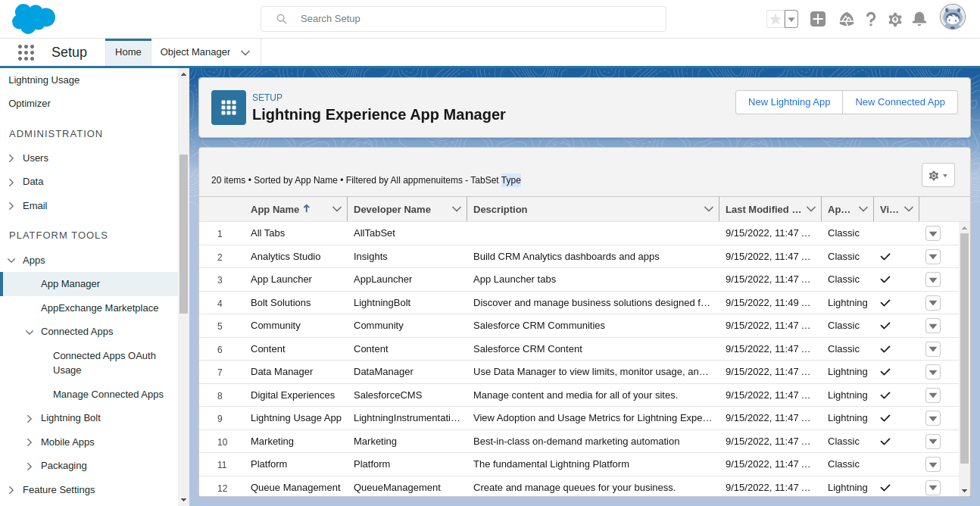Open the Object Manager tab chevron menu
This screenshot has width=980, height=506.
[x=245, y=53]
